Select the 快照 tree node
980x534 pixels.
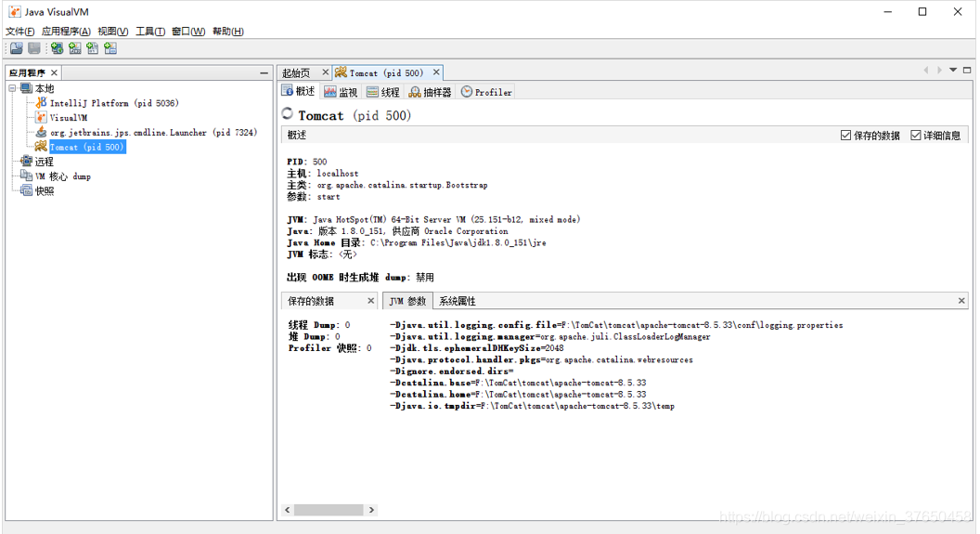(45, 191)
